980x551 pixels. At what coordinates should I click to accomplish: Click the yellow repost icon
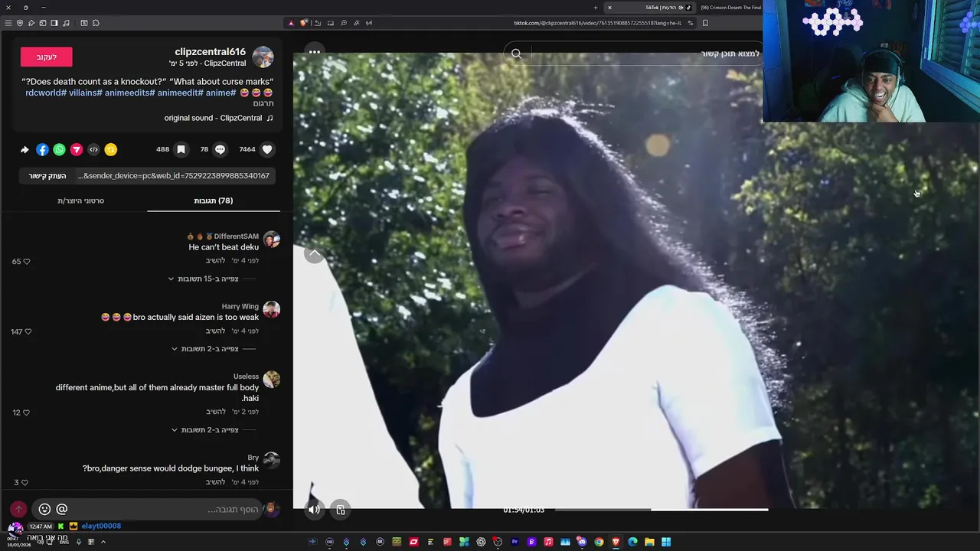coord(111,149)
